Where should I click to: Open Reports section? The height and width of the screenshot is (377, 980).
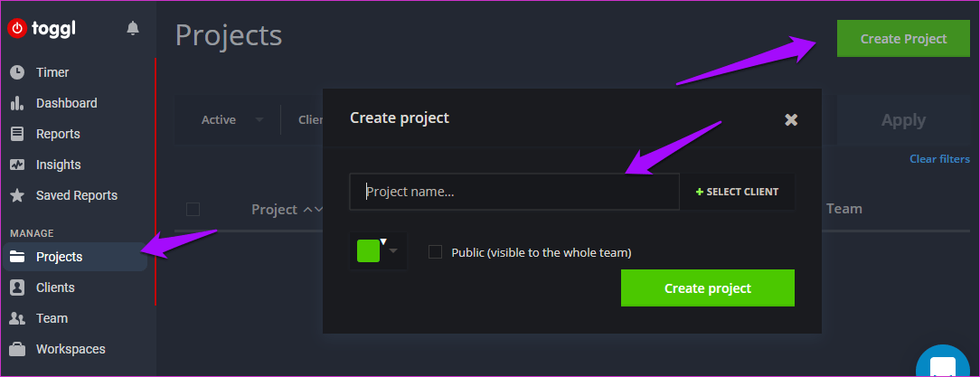click(x=58, y=134)
